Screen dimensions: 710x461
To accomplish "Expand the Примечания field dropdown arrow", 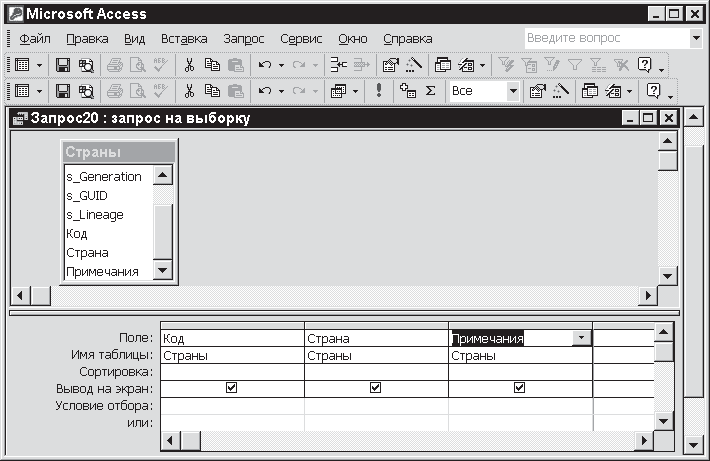I will 580,338.
